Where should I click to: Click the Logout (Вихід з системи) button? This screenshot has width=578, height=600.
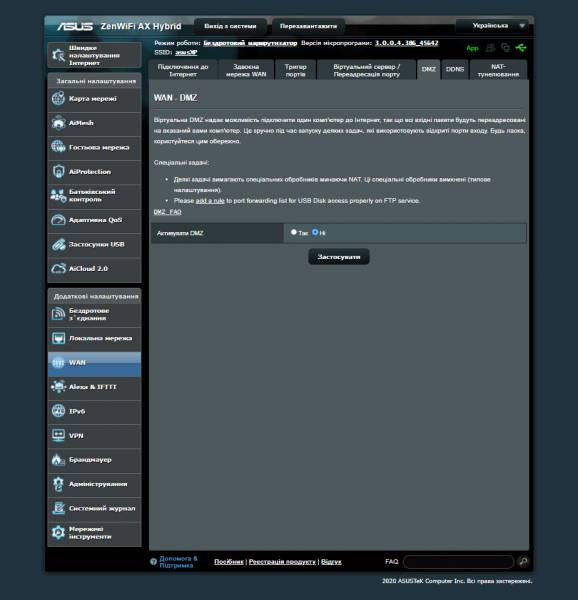[x=230, y=26]
